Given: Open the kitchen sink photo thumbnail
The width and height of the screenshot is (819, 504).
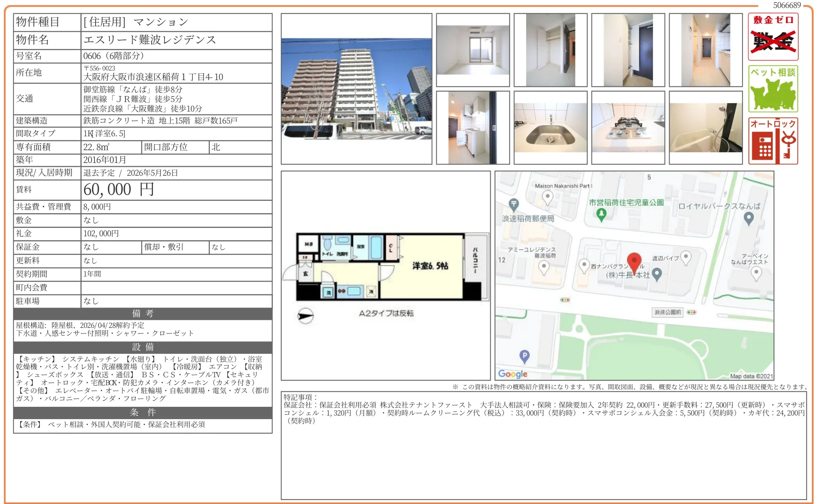Looking at the screenshot, I should pos(551,127).
